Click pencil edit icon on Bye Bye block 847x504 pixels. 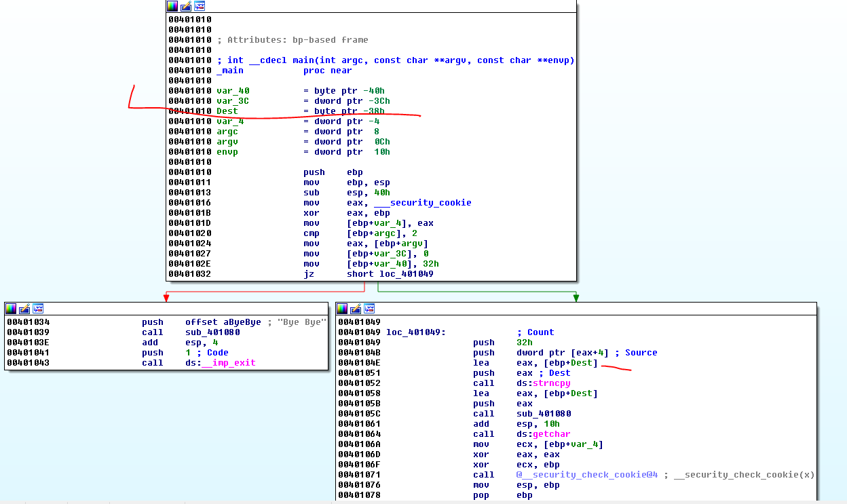(x=24, y=309)
